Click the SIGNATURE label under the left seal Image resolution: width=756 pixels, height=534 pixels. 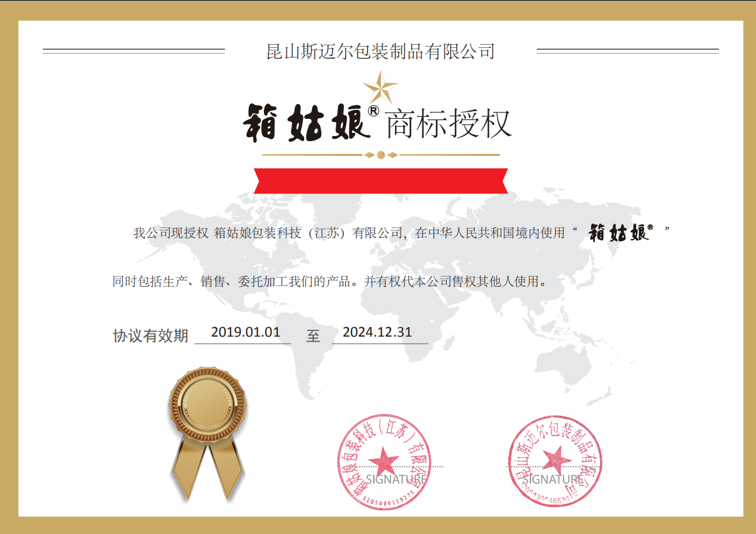(396, 479)
